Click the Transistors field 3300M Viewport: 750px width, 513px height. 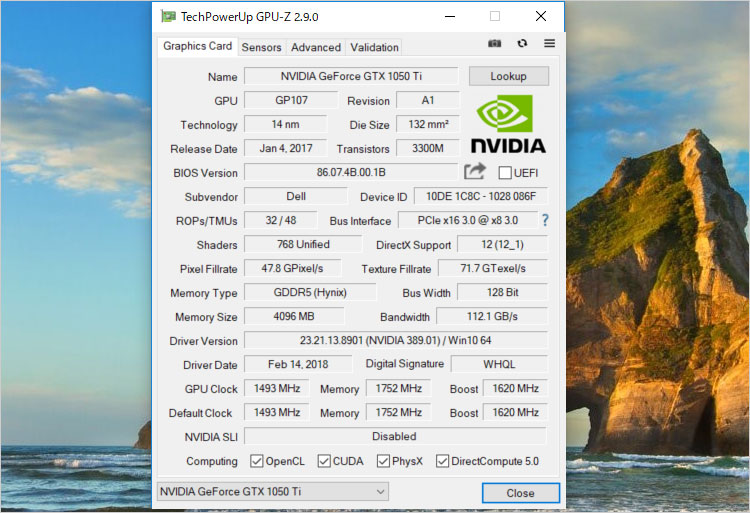pyautogui.click(x=428, y=148)
